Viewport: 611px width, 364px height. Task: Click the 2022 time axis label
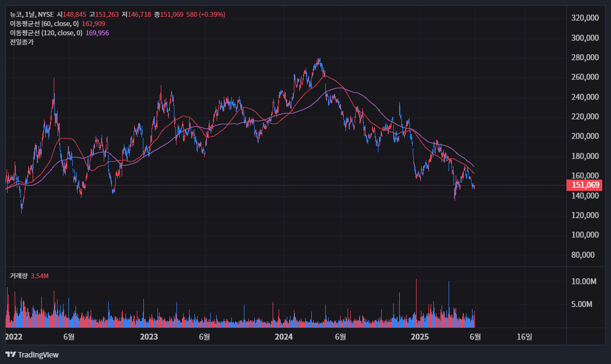coord(14,337)
